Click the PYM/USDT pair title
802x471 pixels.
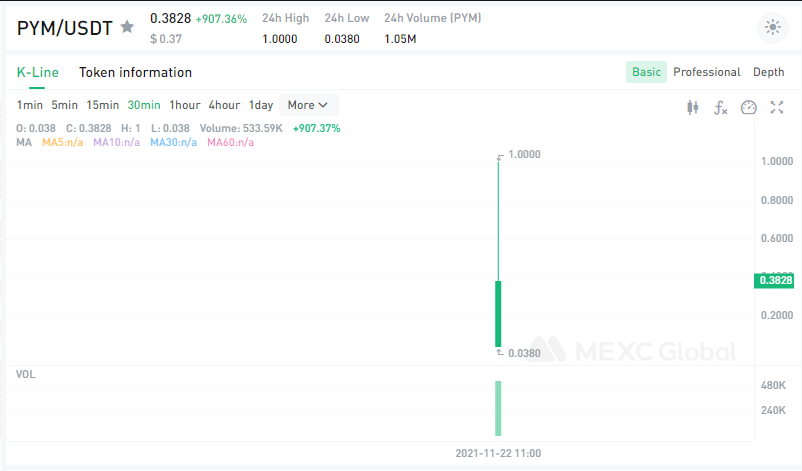tap(64, 28)
